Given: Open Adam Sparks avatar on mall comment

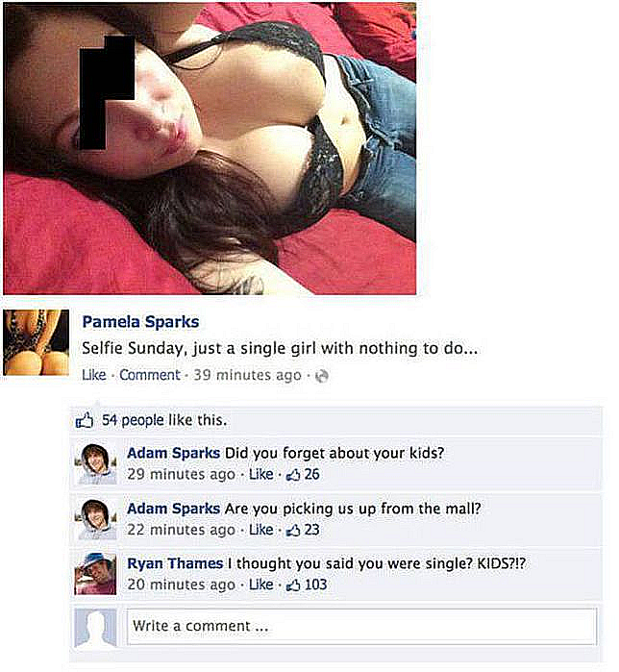Looking at the screenshot, I should tap(96, 519).
